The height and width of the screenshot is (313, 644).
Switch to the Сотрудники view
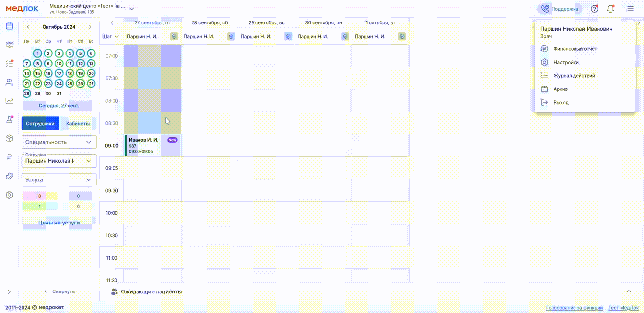tap(41, 124)
